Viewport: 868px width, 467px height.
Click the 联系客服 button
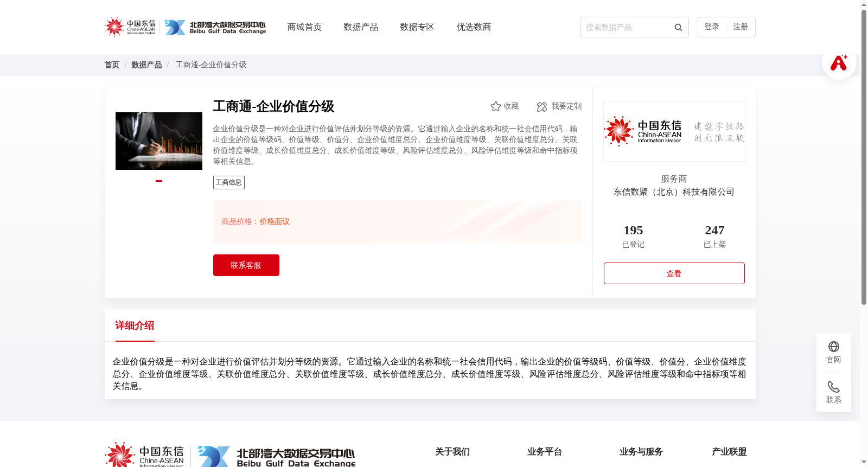246,265
